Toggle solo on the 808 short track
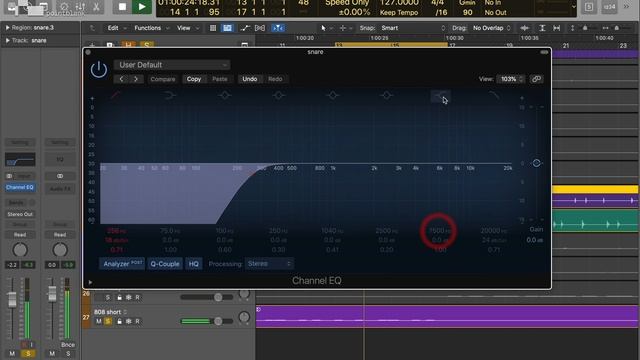The height and width of the screenshot is (360, 640). pos(108,322)
